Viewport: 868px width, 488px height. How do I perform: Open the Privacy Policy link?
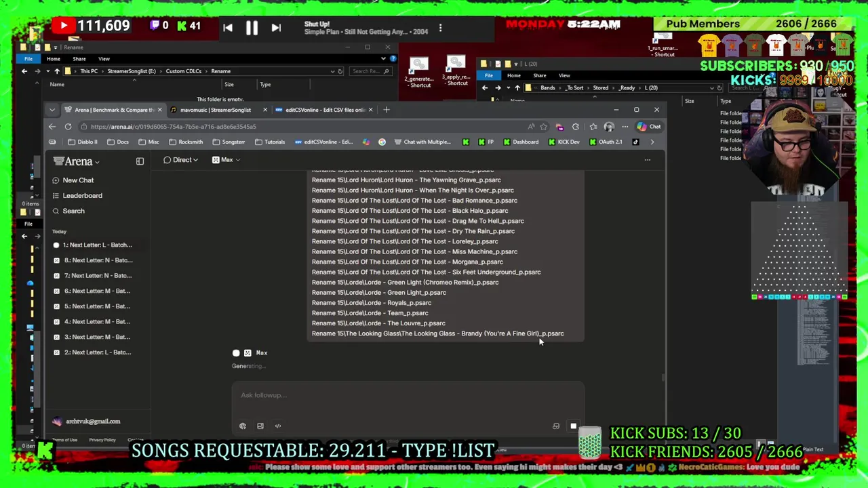102,440
